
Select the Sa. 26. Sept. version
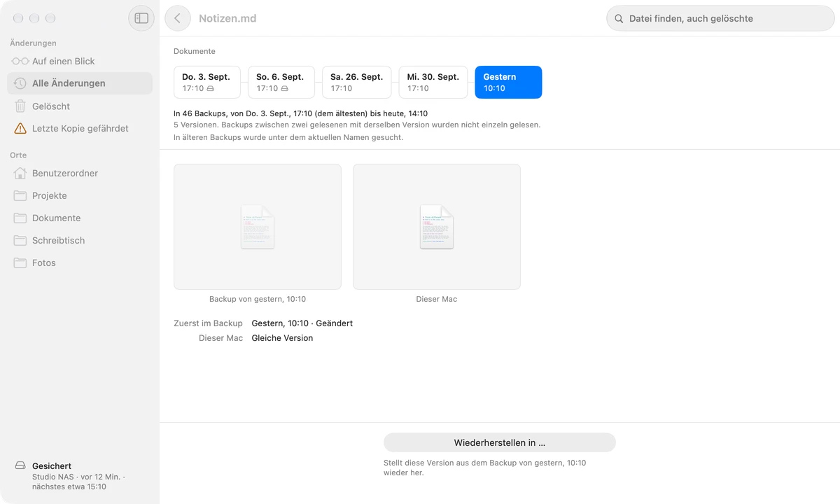coord(357,83)
